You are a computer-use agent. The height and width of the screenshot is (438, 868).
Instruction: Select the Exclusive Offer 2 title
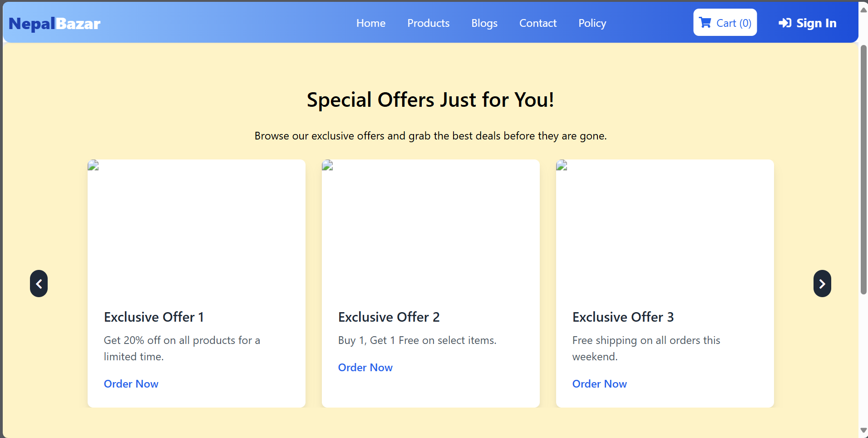[x=389, y=317]
